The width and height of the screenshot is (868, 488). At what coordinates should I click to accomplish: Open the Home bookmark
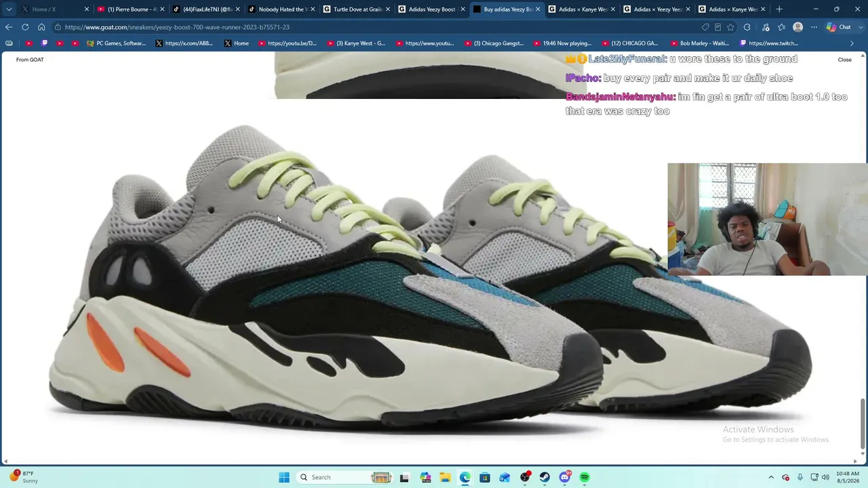pyautogui.click(x=236, y=43)
